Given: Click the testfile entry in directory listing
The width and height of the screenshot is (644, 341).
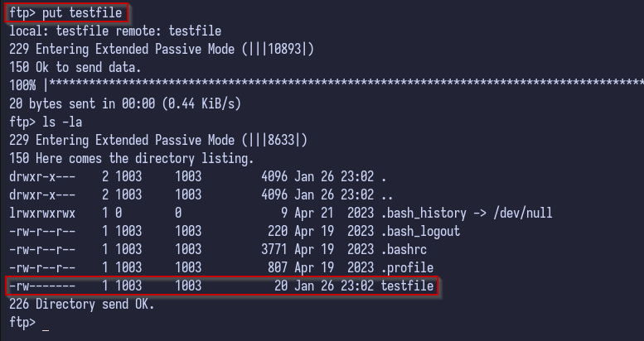Looking at the screenshot, I should (408, 286).
